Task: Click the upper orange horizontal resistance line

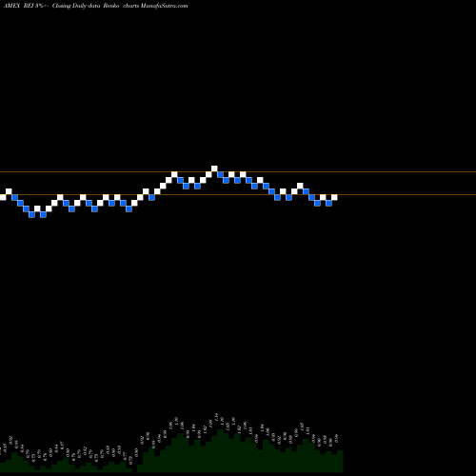Action: 238,172
